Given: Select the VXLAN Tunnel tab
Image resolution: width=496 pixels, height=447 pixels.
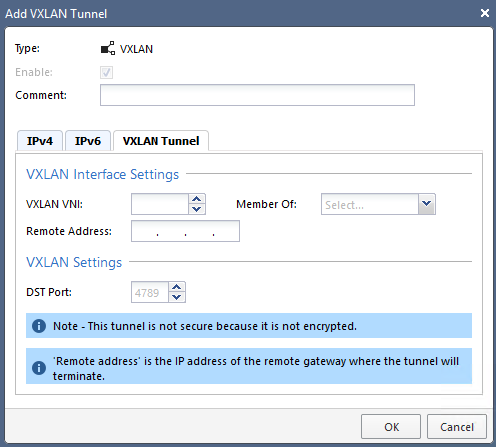Looking at the screenshot, I should pyautogui.click(x=161, y=141).
